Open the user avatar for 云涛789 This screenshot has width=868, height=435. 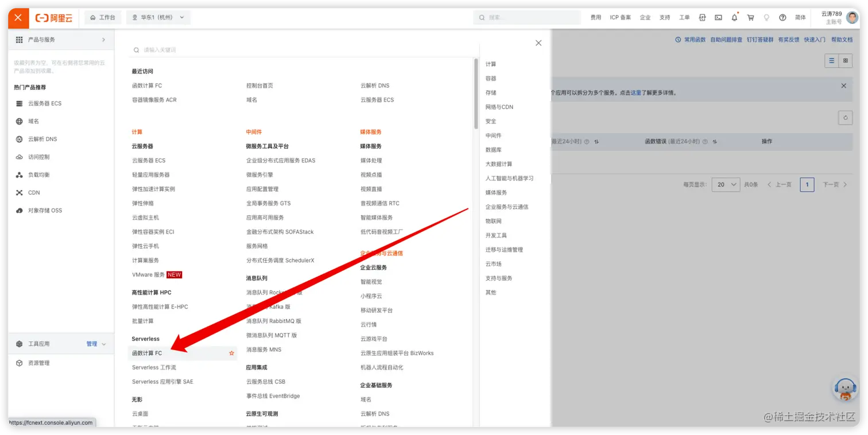pyautogui.click(x=852, y=17)
